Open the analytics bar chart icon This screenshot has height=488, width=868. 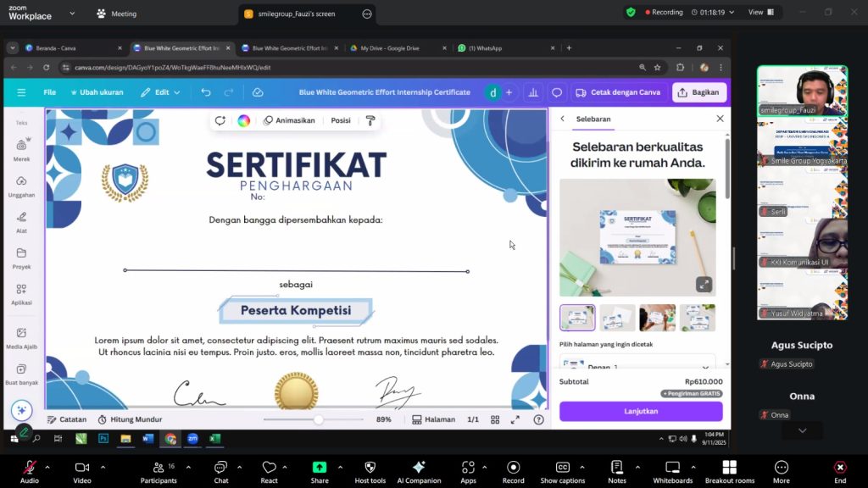click(x=533, y=92)
